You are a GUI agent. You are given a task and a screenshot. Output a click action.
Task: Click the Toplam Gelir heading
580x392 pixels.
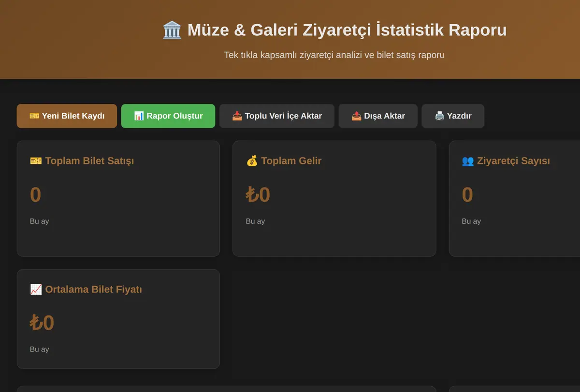[x=291, y=161]
